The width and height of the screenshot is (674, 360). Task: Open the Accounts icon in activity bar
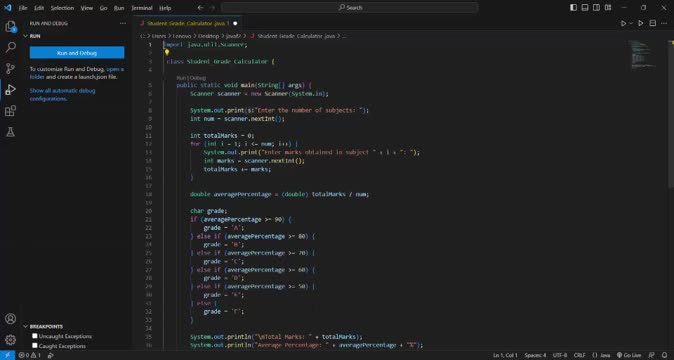tap(10, 319)
